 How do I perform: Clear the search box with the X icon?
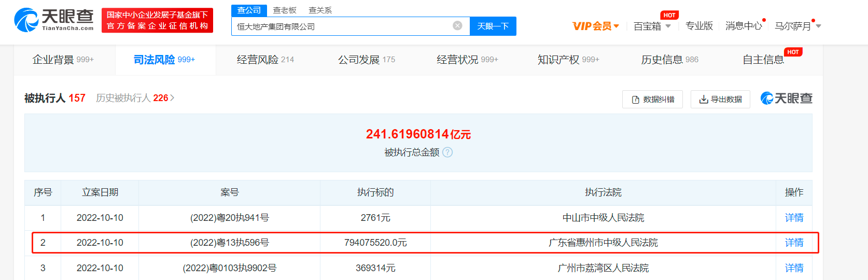point(457,26)
